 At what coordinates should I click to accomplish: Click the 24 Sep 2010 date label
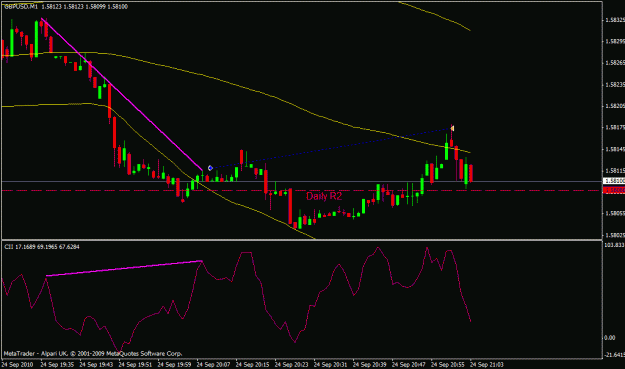(17, 364)
